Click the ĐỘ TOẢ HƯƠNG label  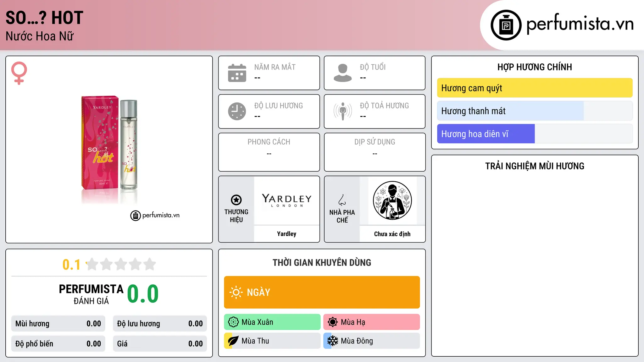point(384,106)
